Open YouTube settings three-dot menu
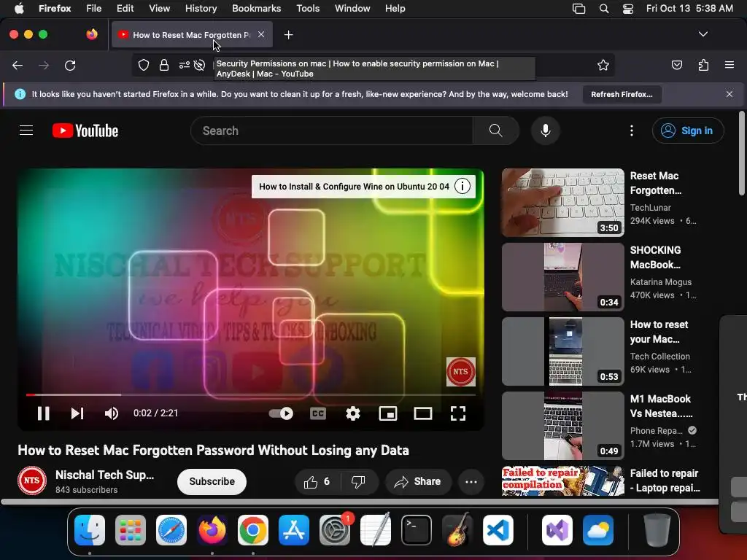Image resolution: width=747 pixels, height=560 pixels. 632,131
